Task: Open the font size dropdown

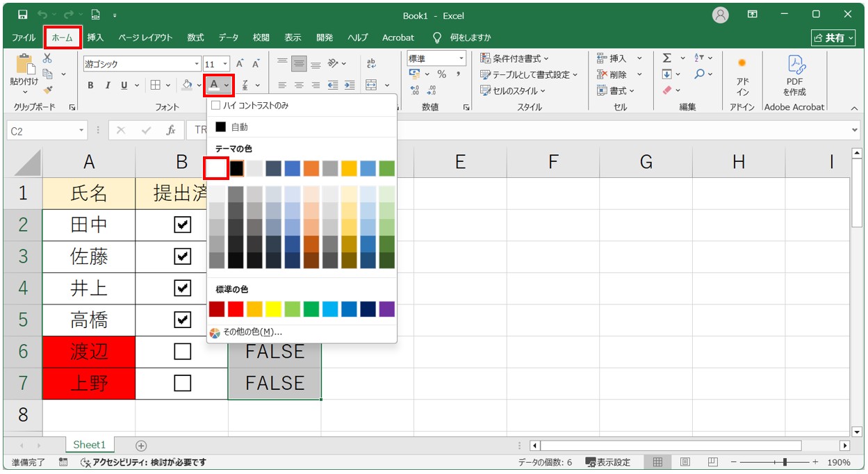Action: coord(225,64)
